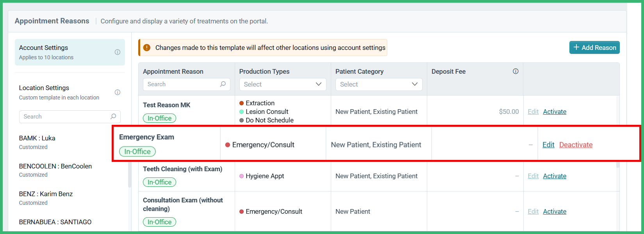644x234 pixels.
Task: Select the BENCOOLEN : BenCoolen location
Action: [55, 166]
